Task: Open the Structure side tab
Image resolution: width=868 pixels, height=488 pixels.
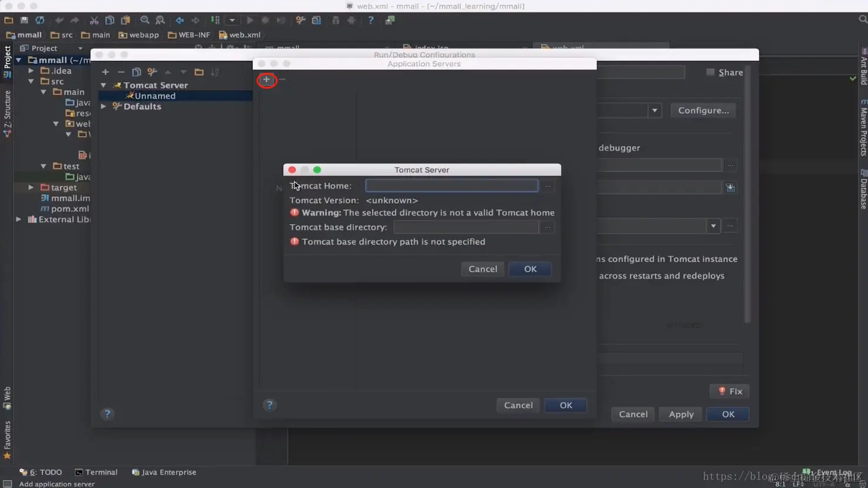Action: [7, 114]
